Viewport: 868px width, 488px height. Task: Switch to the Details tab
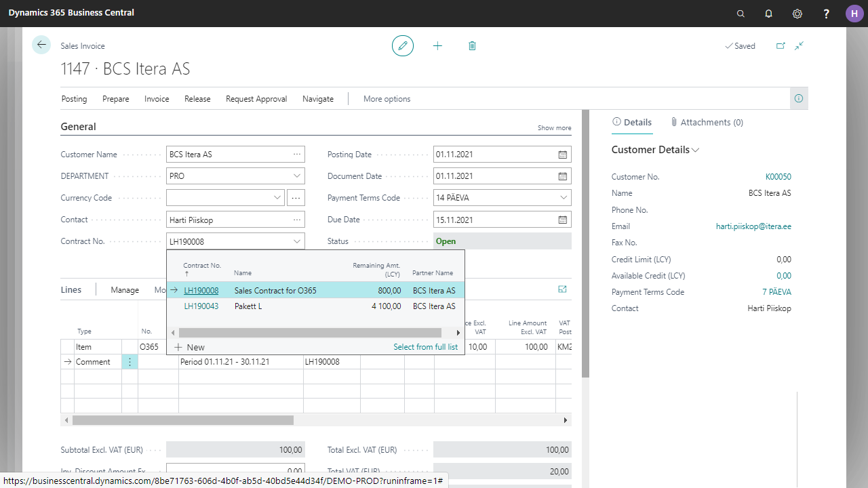click(632, 123)
